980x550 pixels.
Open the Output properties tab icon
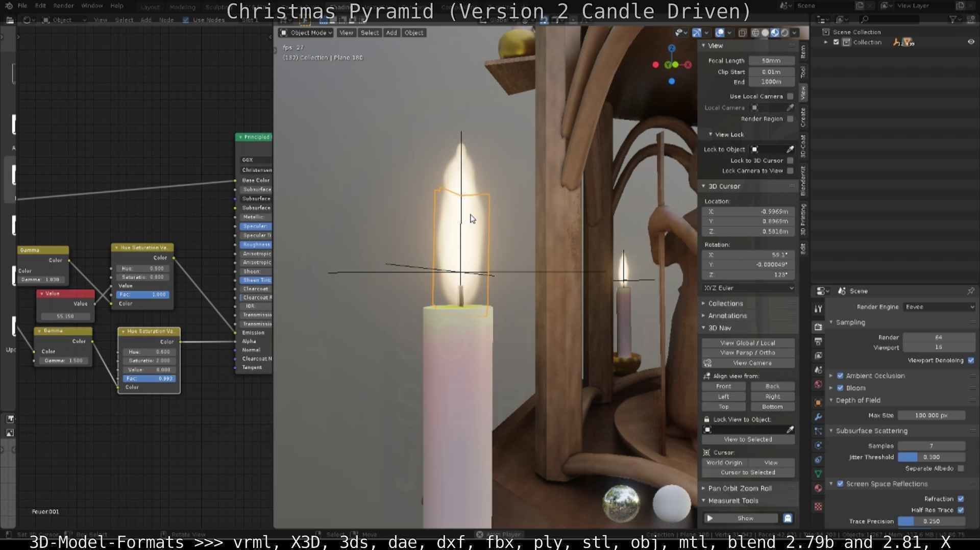tap(818, 341)
